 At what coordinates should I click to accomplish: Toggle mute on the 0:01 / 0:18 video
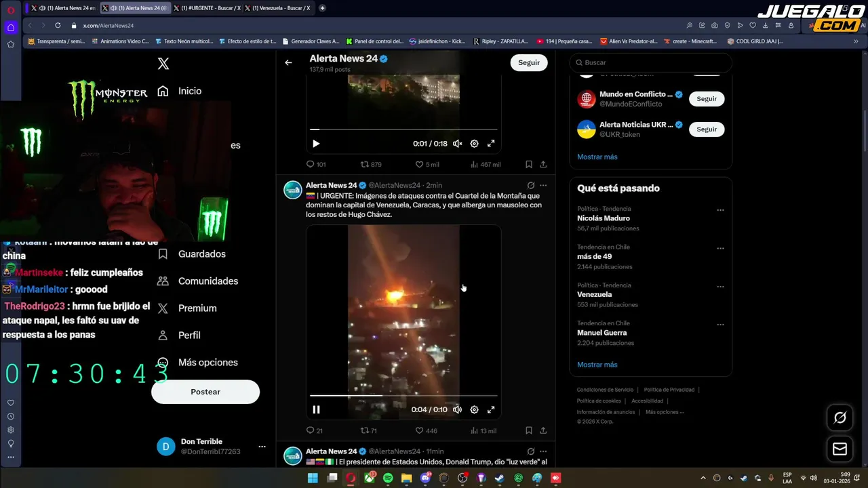(457, 144)
